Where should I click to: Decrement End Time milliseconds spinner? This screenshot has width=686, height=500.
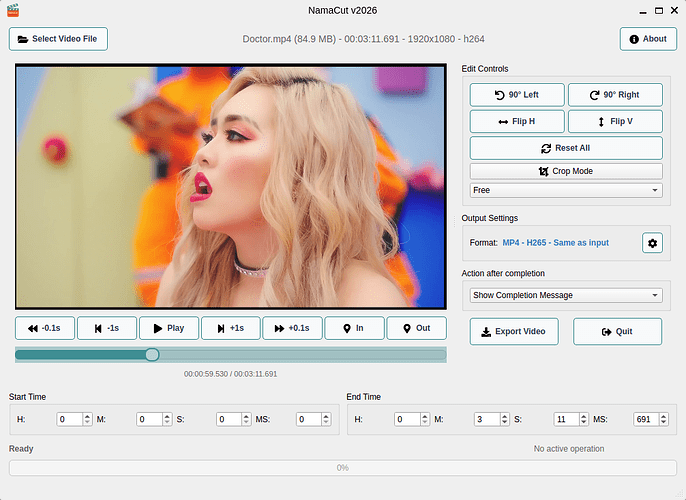click(664, 423)
